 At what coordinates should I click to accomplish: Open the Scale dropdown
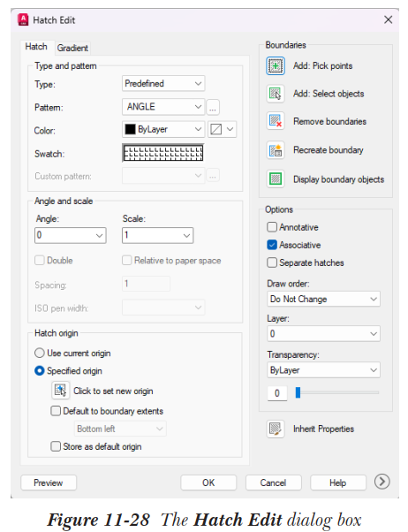tap(158, 235)
